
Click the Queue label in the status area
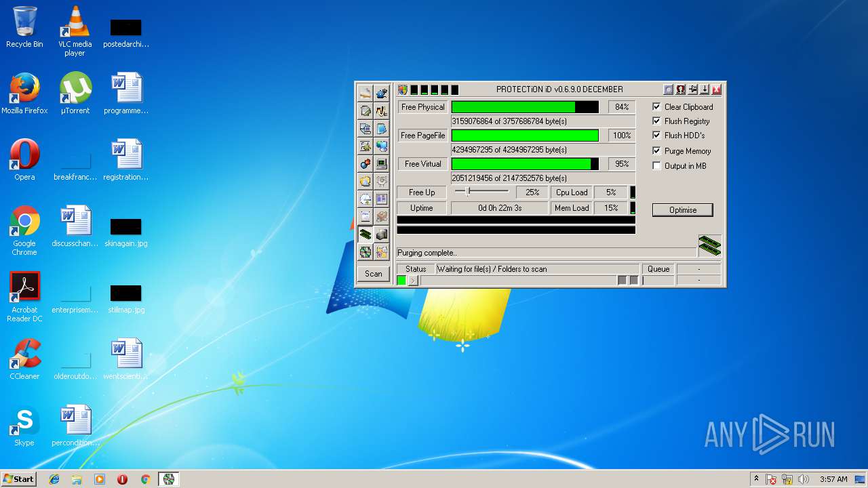click(x=658, y=269)
